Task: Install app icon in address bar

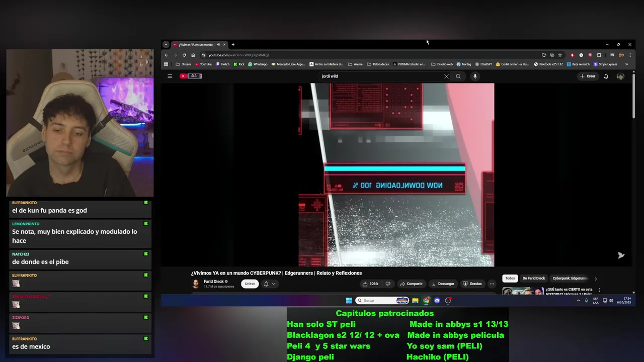Action: click(x=544, y=55)
